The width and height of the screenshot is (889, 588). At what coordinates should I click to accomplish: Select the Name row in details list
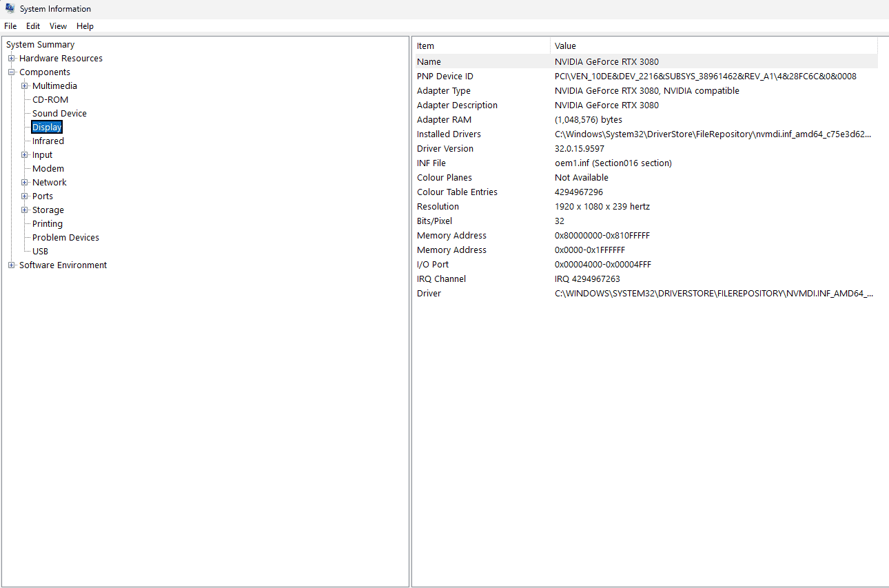coord(645,62)
